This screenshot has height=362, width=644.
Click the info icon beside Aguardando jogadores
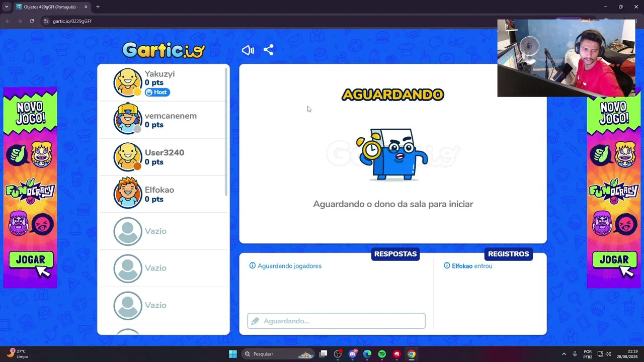coord(253,265)
